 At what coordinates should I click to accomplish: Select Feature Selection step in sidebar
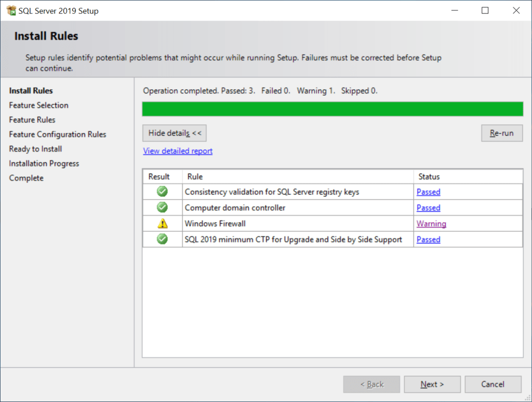pyautogui.click(x=38, y=105)
